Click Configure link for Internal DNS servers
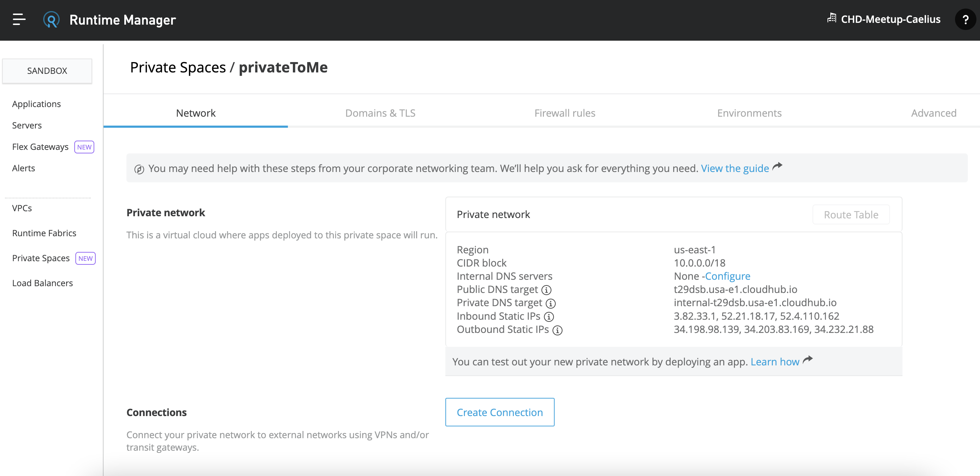 [x=727, y=276]
